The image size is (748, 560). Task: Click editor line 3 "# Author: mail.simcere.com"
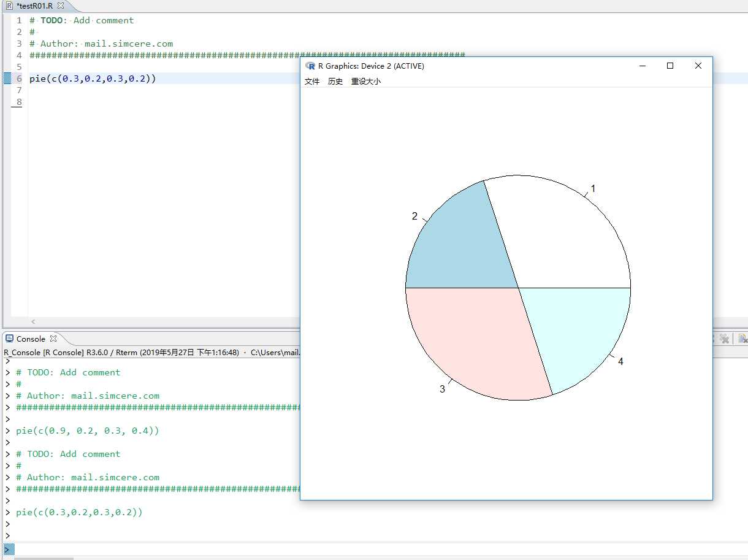coord(101,44)
